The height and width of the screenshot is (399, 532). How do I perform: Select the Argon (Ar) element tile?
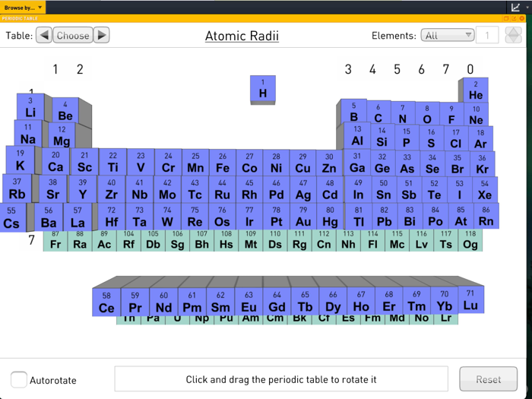481,138
